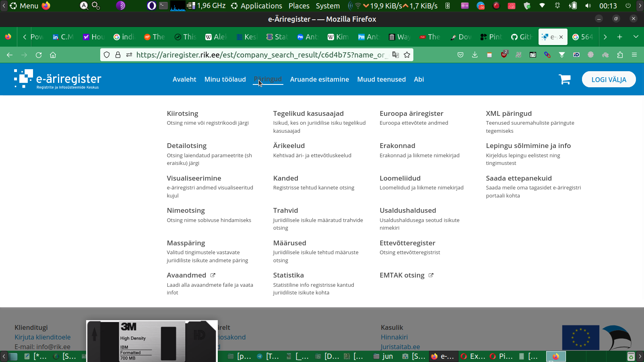Click Kirjuta klienditoele footer link
Screen dimensions: 644x362
pos(43,337)
